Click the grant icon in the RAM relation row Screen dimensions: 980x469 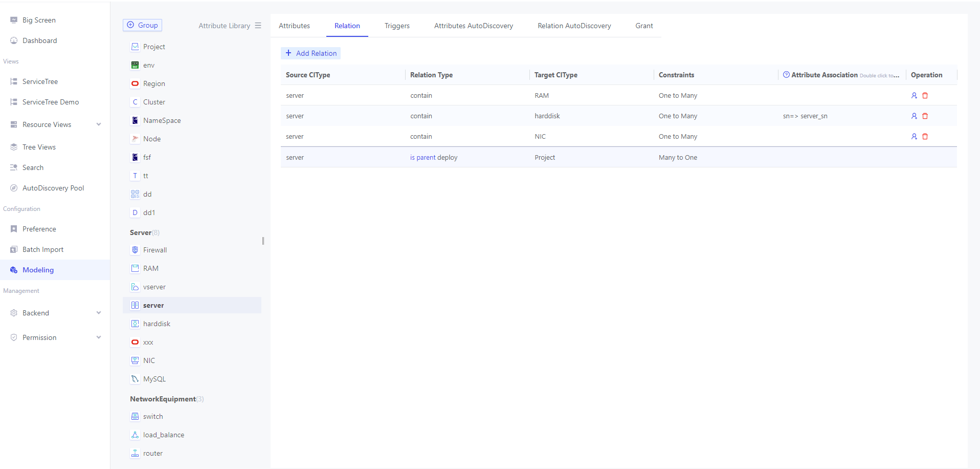tap(914, 95)
